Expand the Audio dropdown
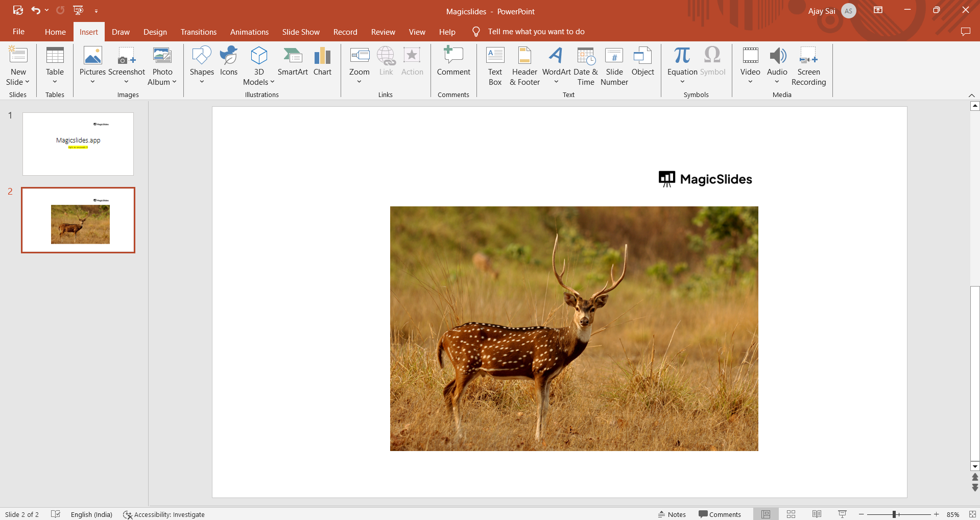Viewport: 980px width, 520px height. [x=777, y=82]
